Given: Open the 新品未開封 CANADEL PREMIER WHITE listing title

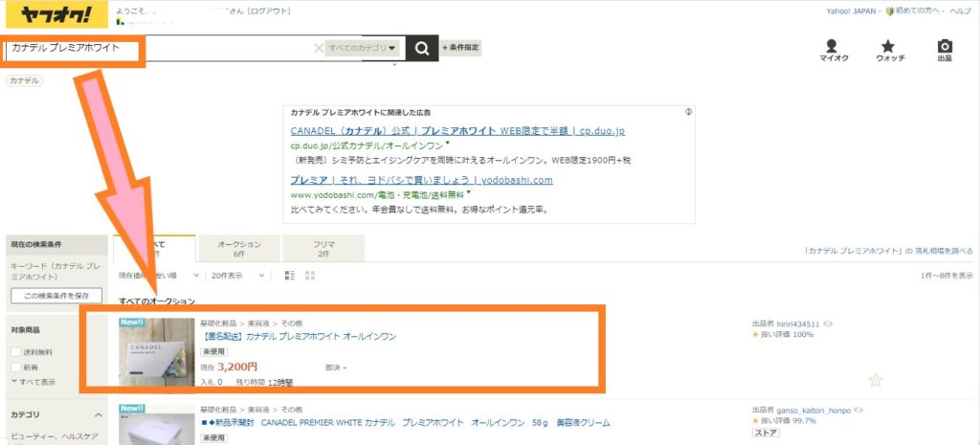Looking at the screenshot, I should pyautogui.click(x=405, y=423).
